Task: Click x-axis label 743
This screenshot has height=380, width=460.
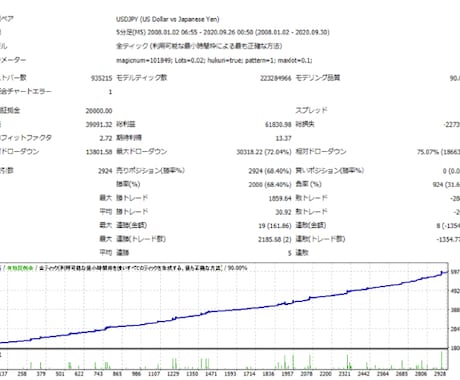Action: coord(98,374)
